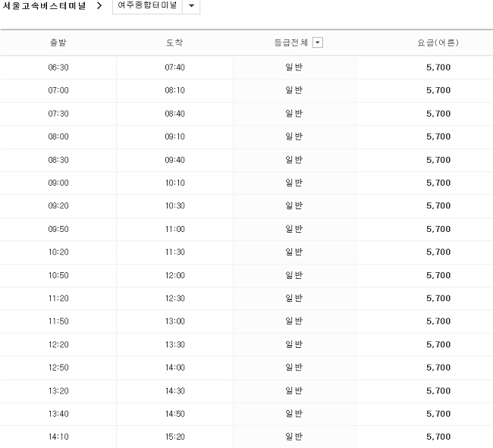This screenshot has height=448, width=493.
Task: Click the 등급전체 column header label
Action: pyautogui.click(x=290, y=42)
